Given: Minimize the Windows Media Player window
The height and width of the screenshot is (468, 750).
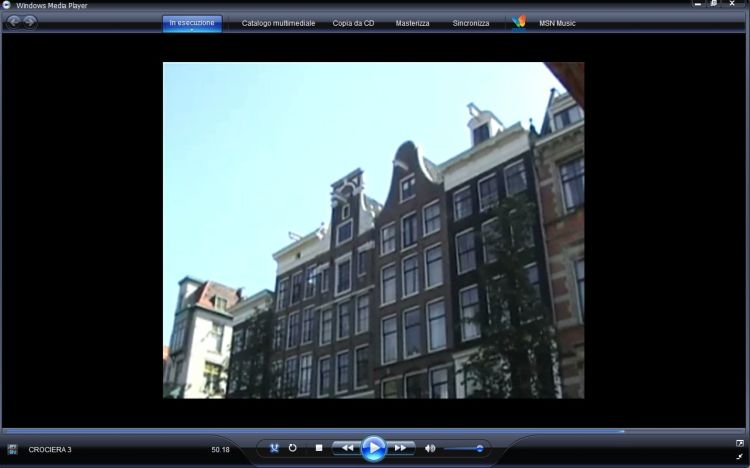Looking at the screenshot, I should 698,4.
